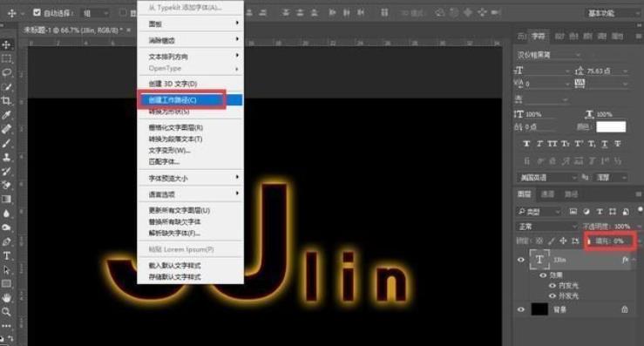Click the fx icon on JJlin layer

pos(625,260)
